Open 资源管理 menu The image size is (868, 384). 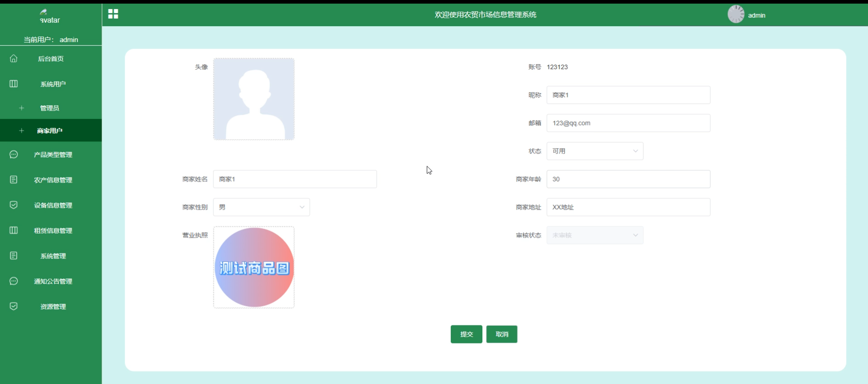(x=51, y=306)
